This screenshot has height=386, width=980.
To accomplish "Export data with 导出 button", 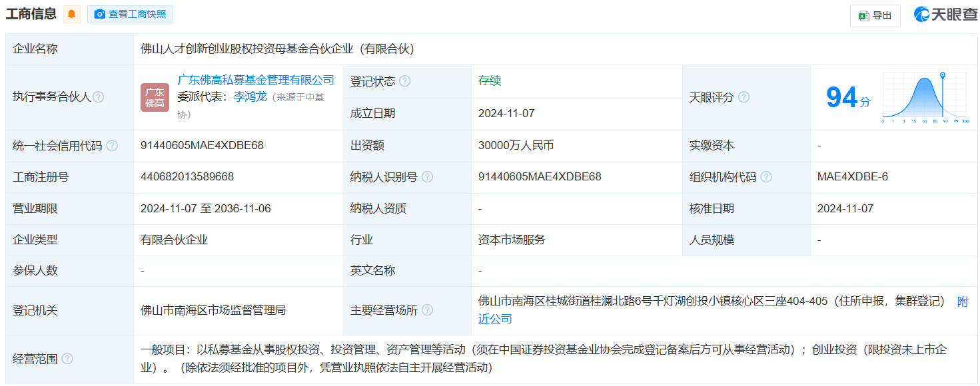I will [x=875, y=15].
